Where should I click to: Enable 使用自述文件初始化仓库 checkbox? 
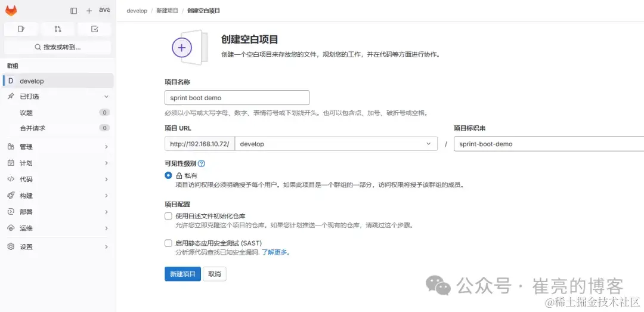click(x=168, y=216)
